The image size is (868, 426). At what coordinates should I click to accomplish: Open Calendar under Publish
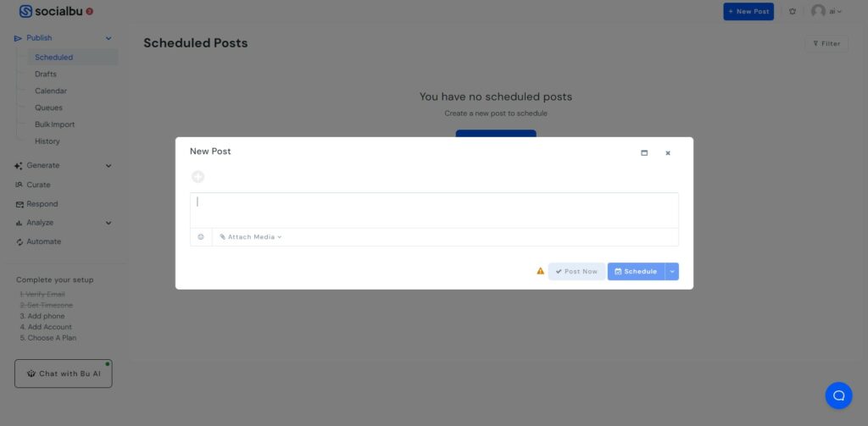[50, 91]
